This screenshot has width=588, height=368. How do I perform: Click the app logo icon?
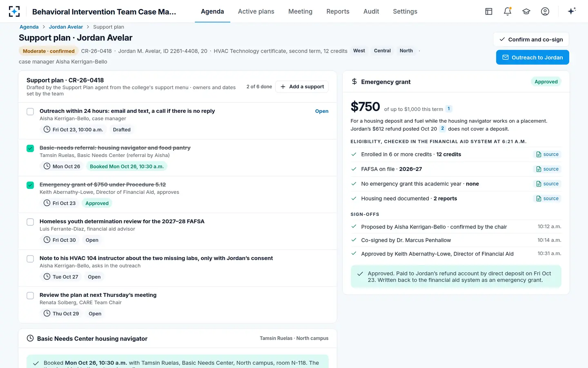(14, 11)
